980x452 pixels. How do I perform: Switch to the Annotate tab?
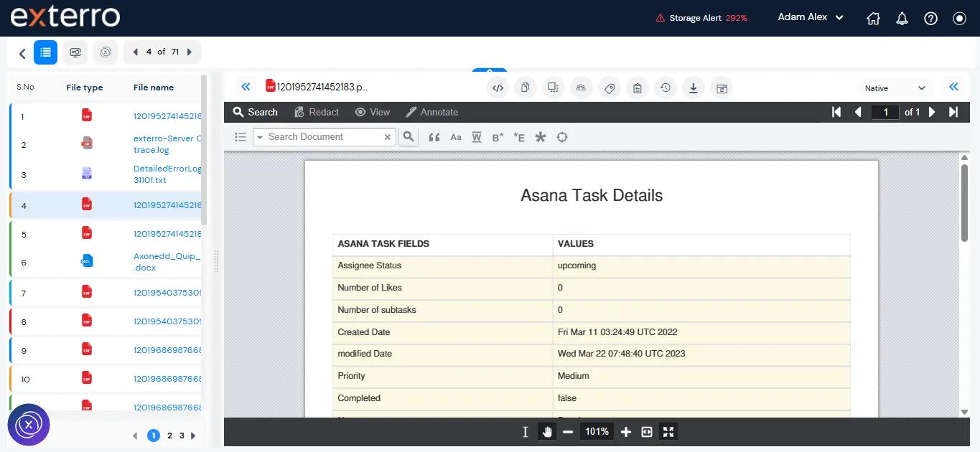(x=431, y=112)
